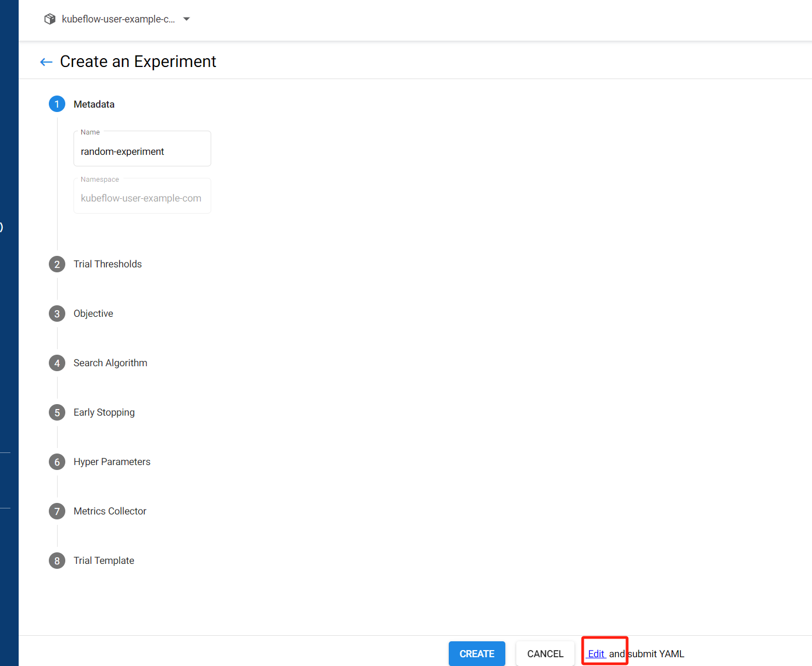Open the Early Stopping section
This screenshot has width=812, height=666.
pyautogui.click(x=104, y=412)
